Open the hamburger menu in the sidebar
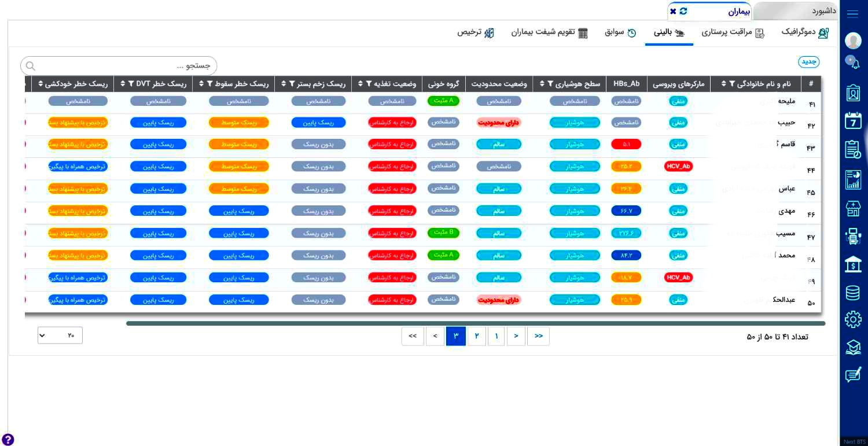Screen dimensions: 868x446 (852, 14)
